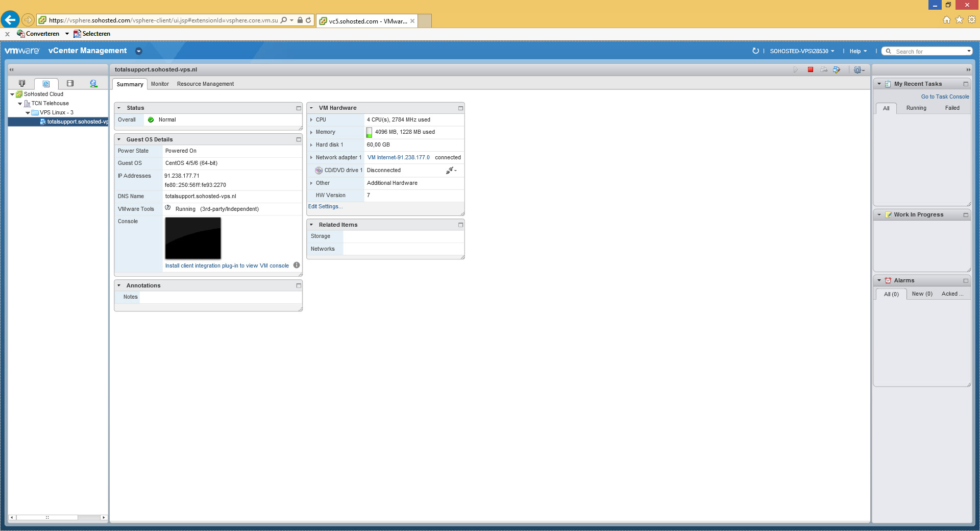Maximize the Related Items portlet

pos(460,225)
